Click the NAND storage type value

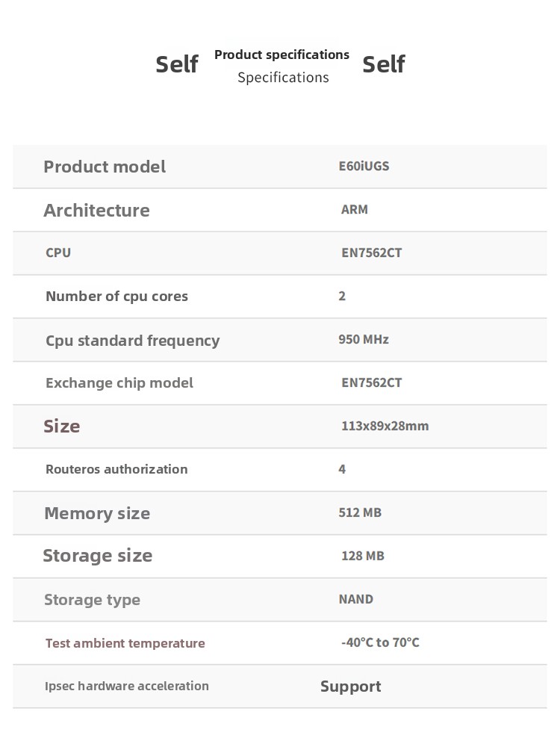[355, 599]
